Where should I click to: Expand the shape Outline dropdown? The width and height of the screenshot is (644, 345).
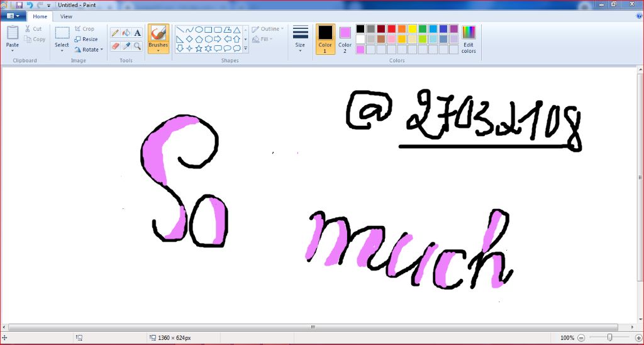point(282,29)
